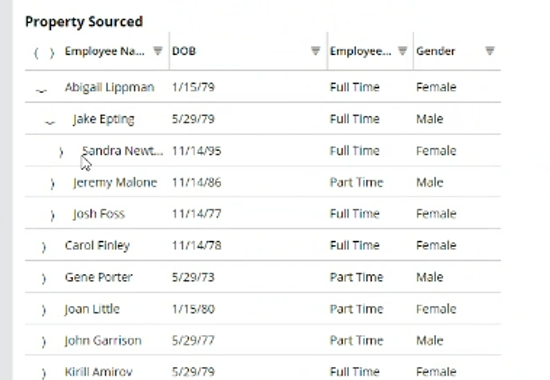This screenshot has width=550, height=380.
Task: Select the Gene Porter name cell
Action: [99, 277]
